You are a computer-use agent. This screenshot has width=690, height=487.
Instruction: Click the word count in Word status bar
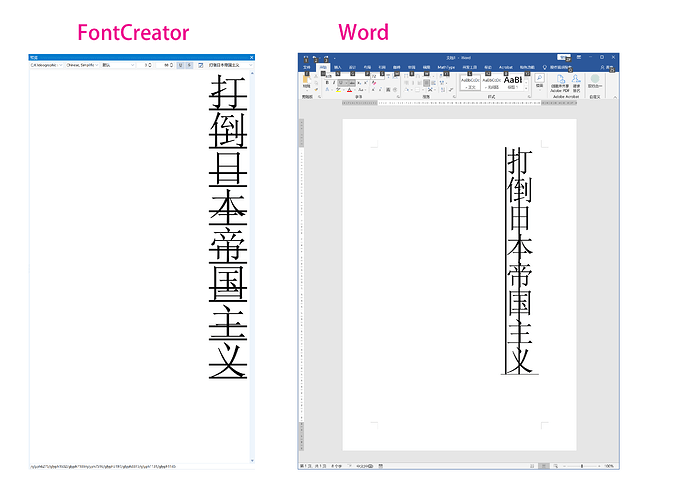[x=337, y=466]
